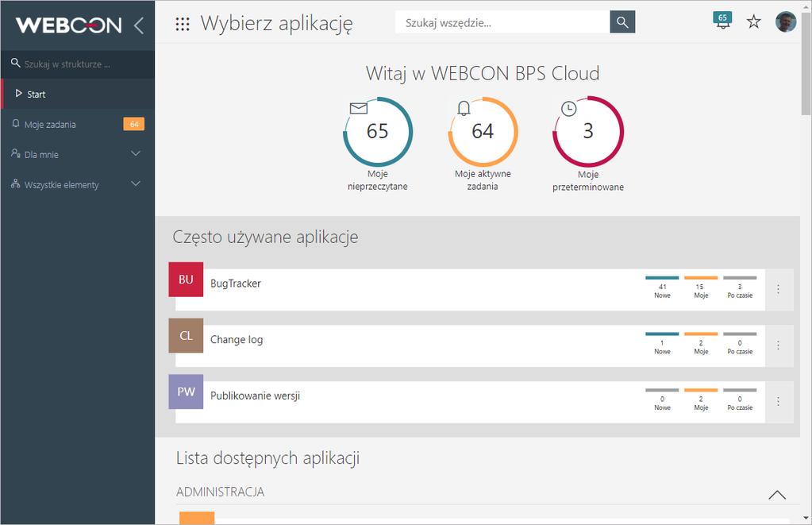Screen dimensions: 812x525
Task: Open Moje zadania in the sidebar
Action: click(78, 124)
